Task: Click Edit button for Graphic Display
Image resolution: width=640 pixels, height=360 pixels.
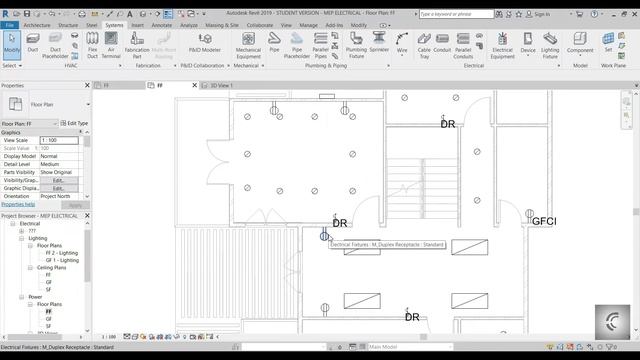Action: tap(59, 188)
